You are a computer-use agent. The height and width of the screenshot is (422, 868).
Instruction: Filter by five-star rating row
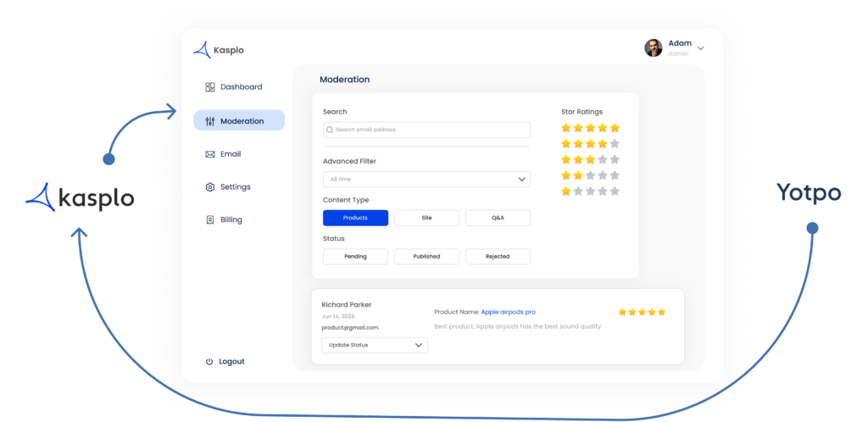[x=590, y=128]
